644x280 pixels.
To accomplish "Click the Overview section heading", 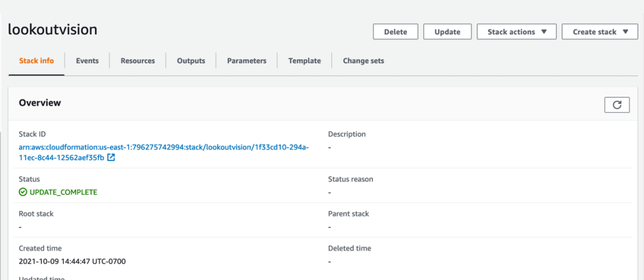I will [x=40, y=103].
